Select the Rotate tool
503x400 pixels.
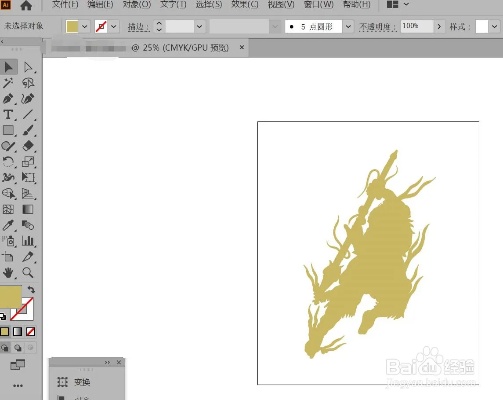pyautogui.click(x=8, y=162)
